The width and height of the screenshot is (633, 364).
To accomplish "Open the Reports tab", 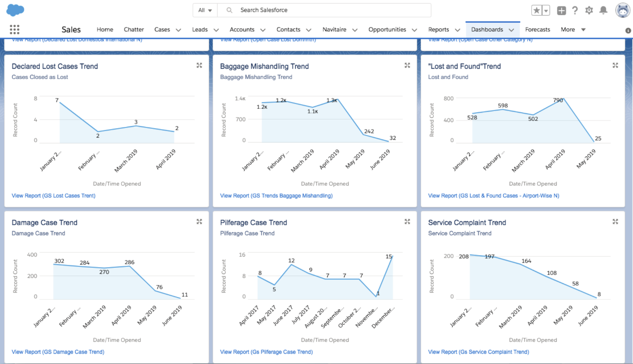I will tap(438, 29).
